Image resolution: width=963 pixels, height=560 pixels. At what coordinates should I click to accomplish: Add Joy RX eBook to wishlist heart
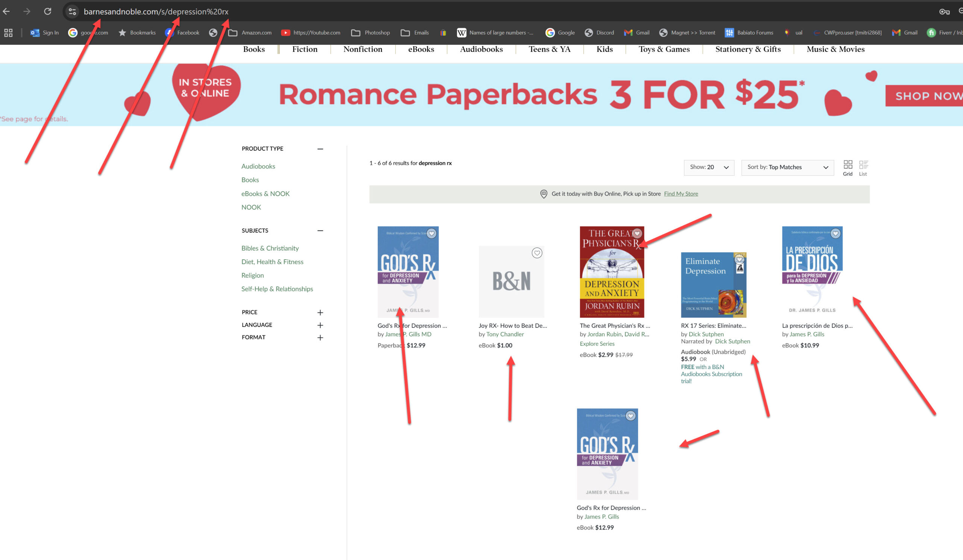click(537, 253)
